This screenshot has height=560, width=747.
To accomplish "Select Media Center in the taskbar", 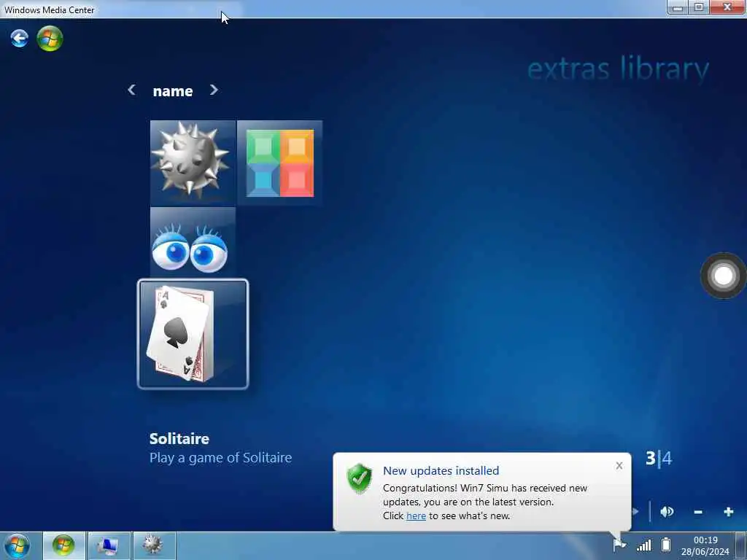I will pos(64,545).
